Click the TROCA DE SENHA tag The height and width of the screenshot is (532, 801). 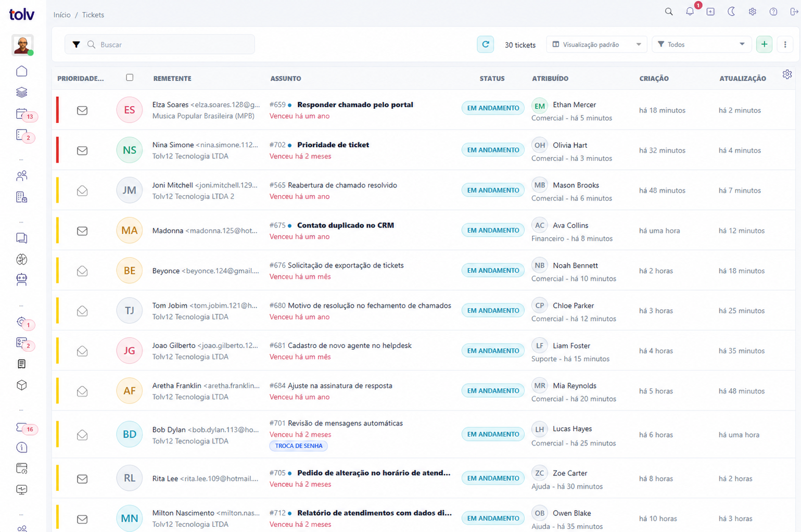coord(299,446)
